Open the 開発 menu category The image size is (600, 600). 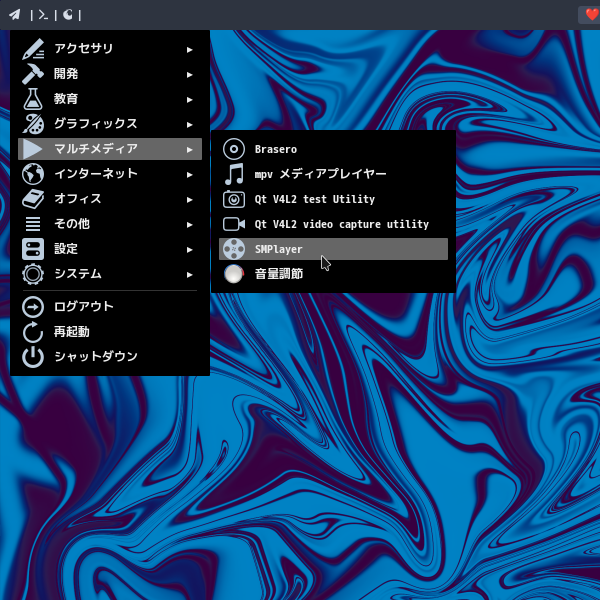coord(110,74)
